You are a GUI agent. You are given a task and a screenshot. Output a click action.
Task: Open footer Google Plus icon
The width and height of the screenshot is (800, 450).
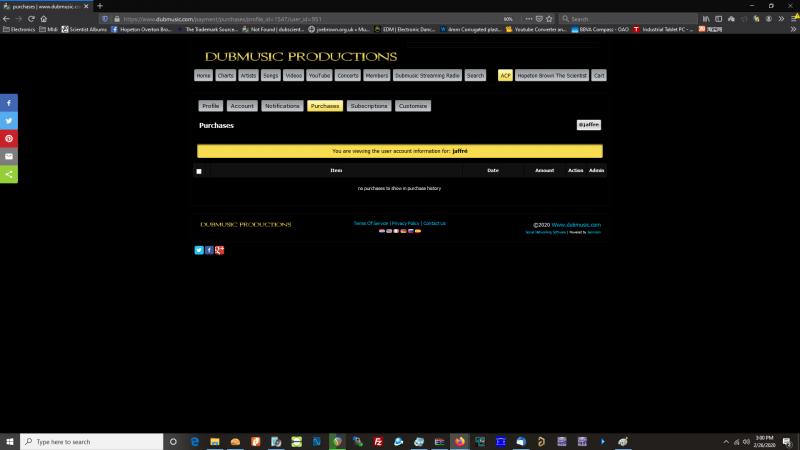click(x=219, y=250)
